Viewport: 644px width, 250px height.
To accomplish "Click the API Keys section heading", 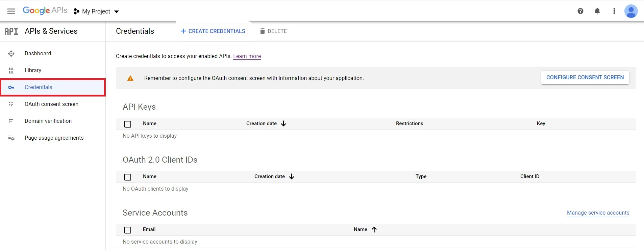I will click(x=139, y=107).
